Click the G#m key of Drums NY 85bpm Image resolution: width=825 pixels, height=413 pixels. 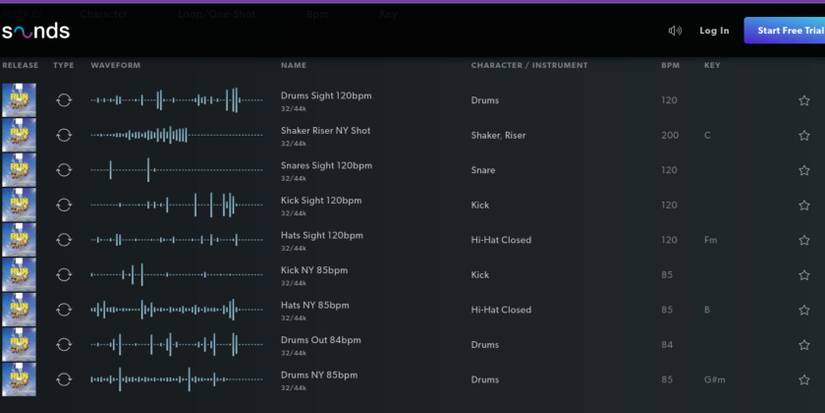click(715, 379)
